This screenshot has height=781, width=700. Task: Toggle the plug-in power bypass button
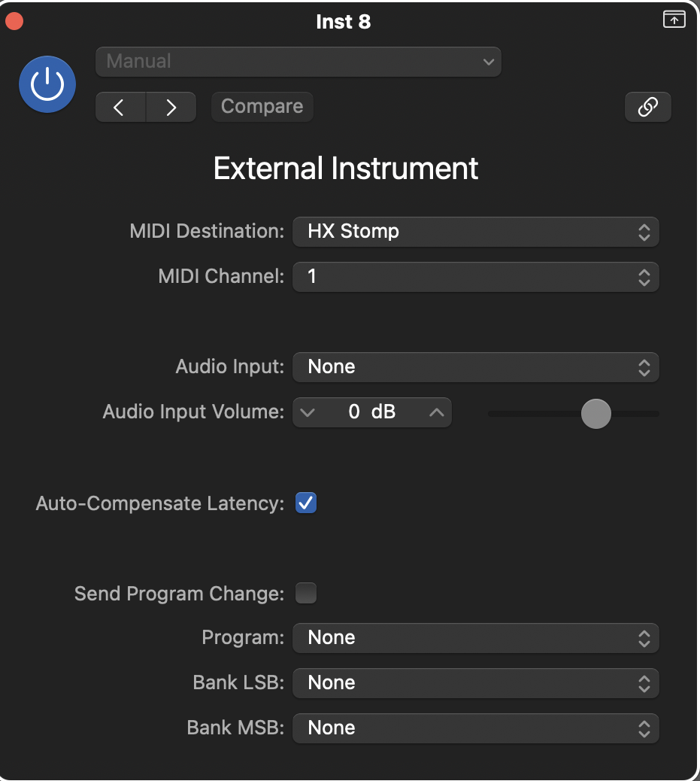pyautogui.click(x=47, y=84)
